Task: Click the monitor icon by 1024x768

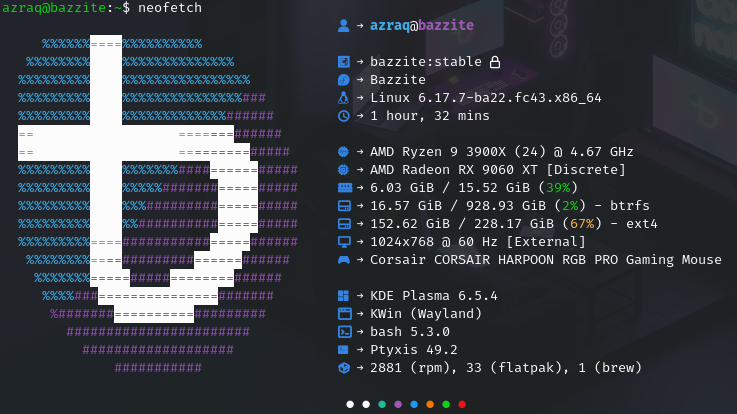Action: 344,242
